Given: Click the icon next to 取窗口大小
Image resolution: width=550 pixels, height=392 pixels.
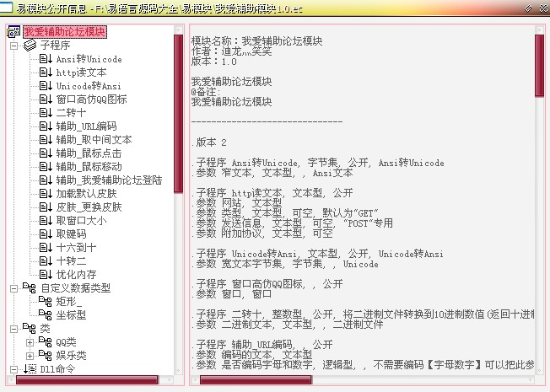Looking at the screenshot, I should coord(46,221).
